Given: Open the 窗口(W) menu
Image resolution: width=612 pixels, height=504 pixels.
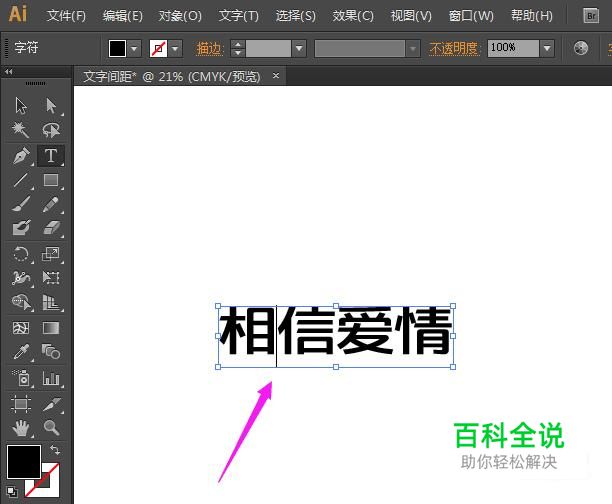Looking at the screenshot, I should coord(471,16).
